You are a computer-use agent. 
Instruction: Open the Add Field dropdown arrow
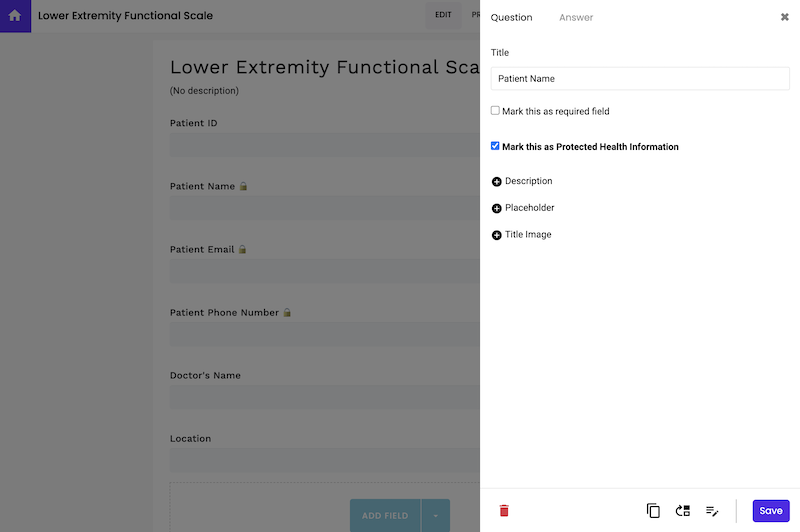[x=435, y=515]
